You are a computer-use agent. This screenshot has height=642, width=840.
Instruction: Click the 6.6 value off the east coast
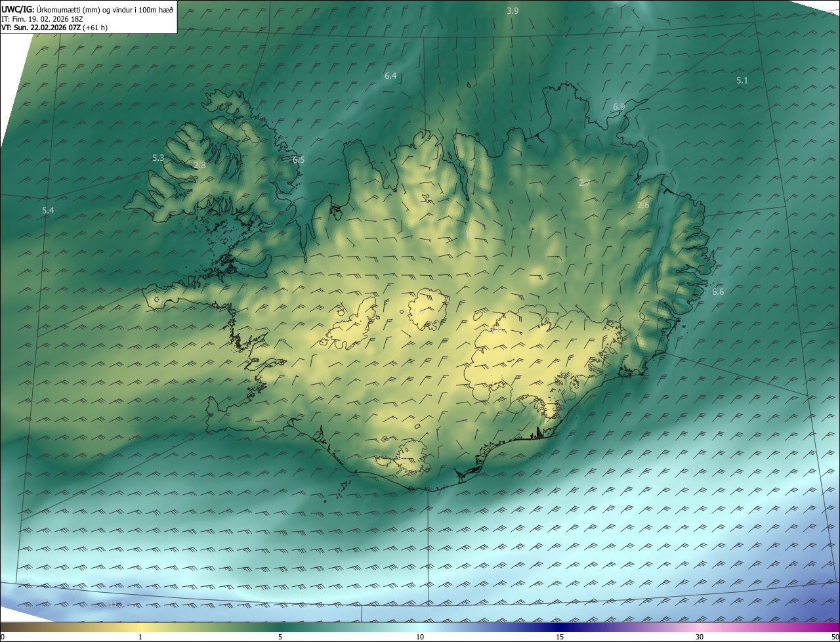pyautogui.click(x=718, y=292)
